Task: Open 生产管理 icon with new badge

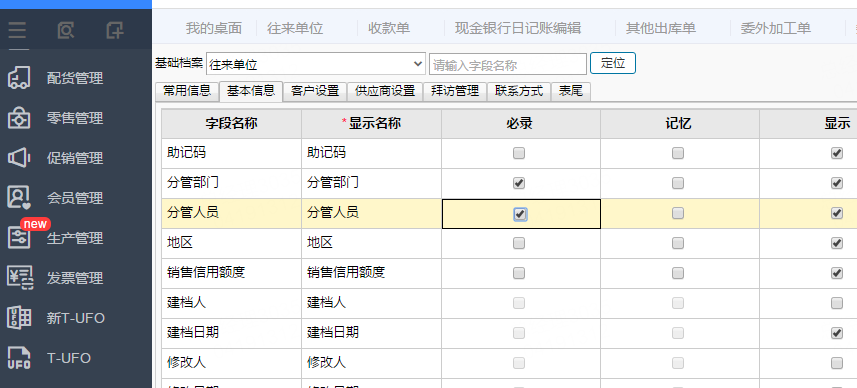Action: 19,238
